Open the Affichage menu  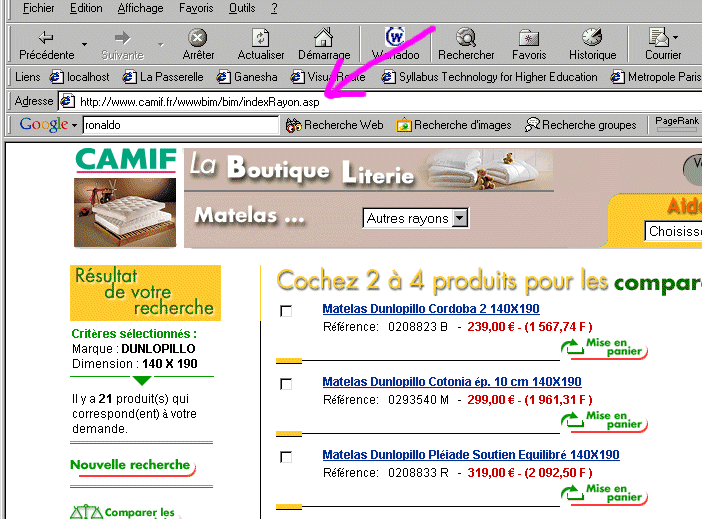(x=140, y=8)
